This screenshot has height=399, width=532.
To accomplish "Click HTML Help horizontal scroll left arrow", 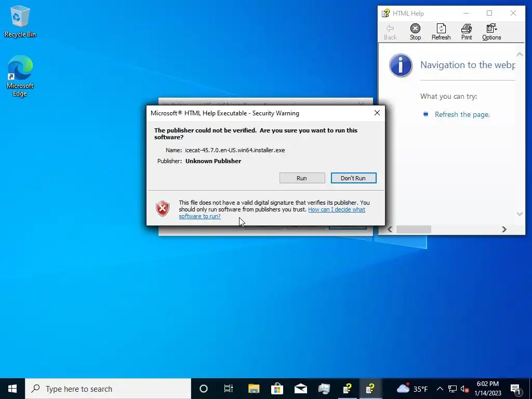I will [x=390, y=229].
